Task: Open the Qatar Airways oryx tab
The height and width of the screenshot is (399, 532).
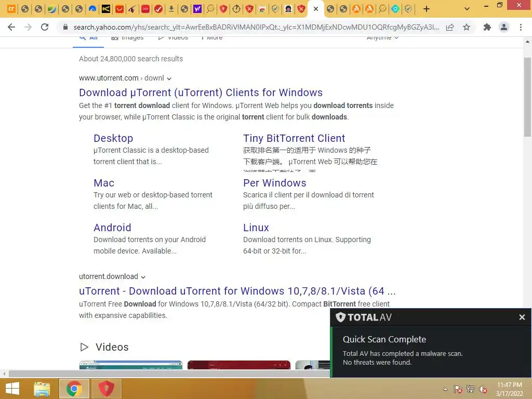Action: point(132,9)
